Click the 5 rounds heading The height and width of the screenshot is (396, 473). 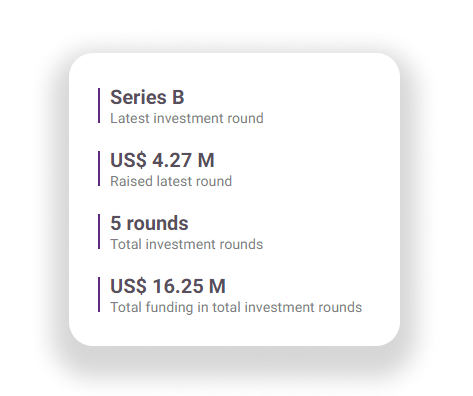click(x=149, y=223)
